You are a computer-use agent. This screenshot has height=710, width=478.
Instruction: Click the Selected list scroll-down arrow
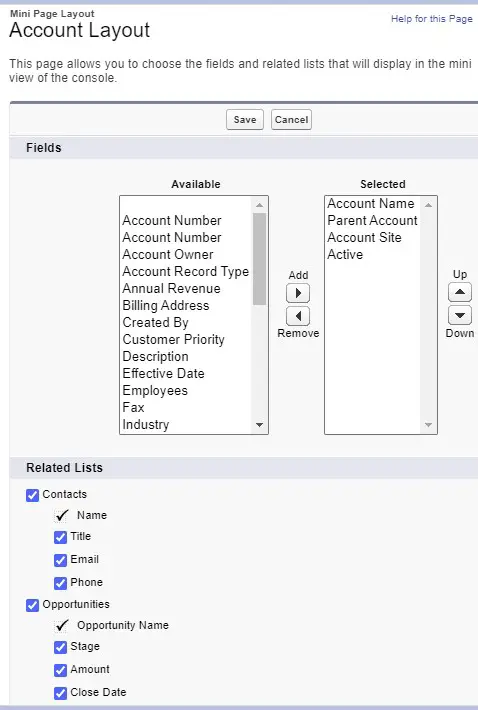click(x=428, y=425)
